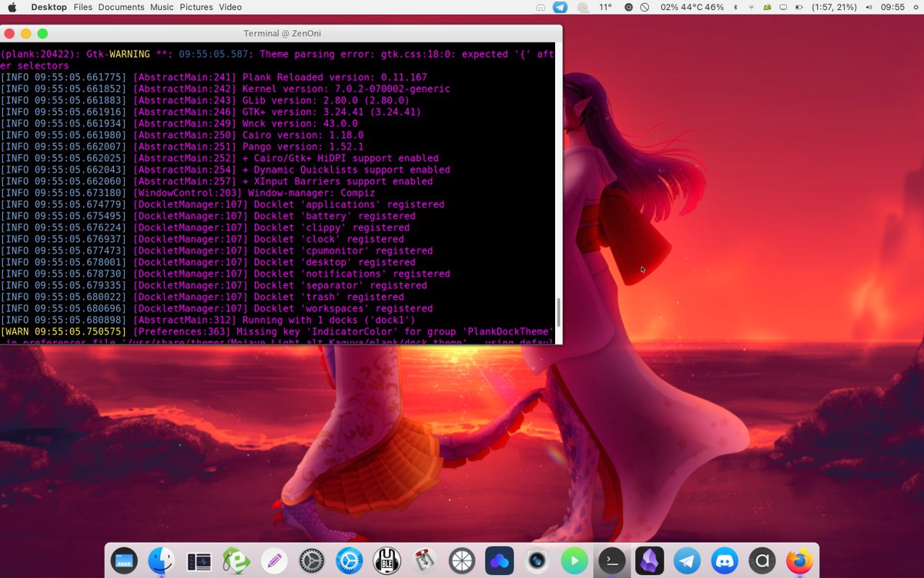Open the display indicator in menu bar
Screen dimensions: 924x578
(783, 7)
